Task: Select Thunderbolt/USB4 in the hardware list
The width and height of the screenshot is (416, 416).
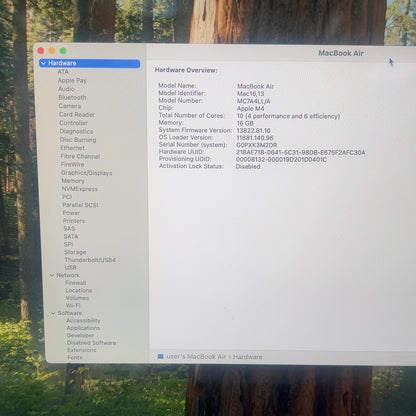Action: coord(90,260)
